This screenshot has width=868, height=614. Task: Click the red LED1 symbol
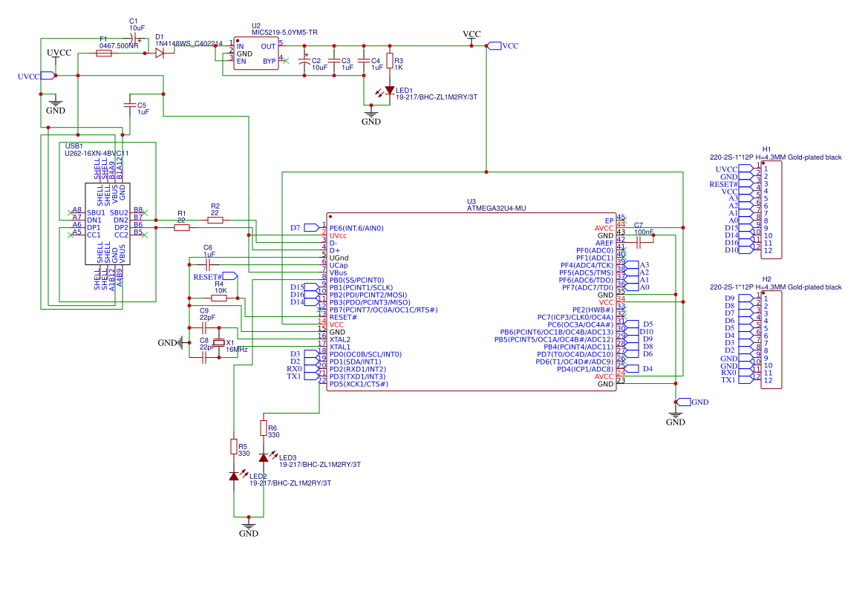tap(389, 90)
